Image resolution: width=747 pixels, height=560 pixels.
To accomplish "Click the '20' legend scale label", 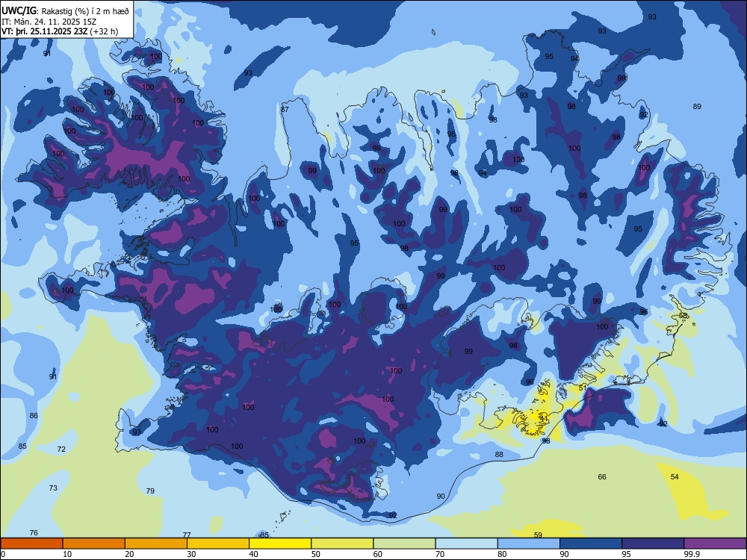I will tap(129, 554).
